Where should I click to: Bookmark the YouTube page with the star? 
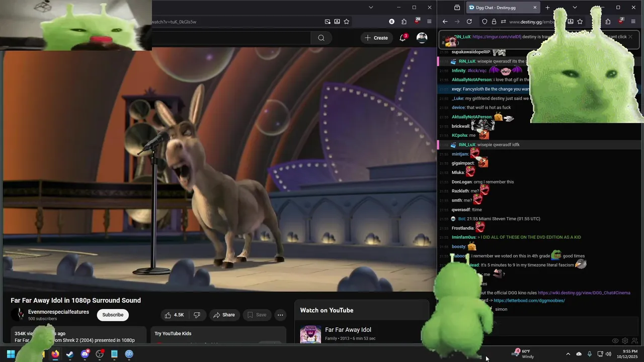coord(347,22)
